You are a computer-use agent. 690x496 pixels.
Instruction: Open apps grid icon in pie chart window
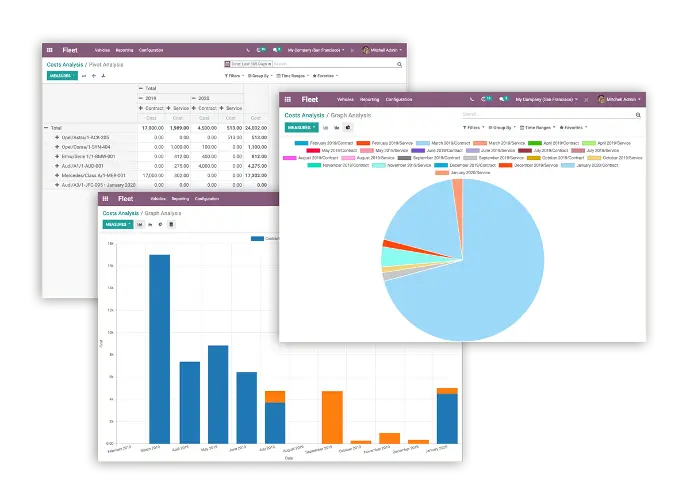(x=288, y=99)
